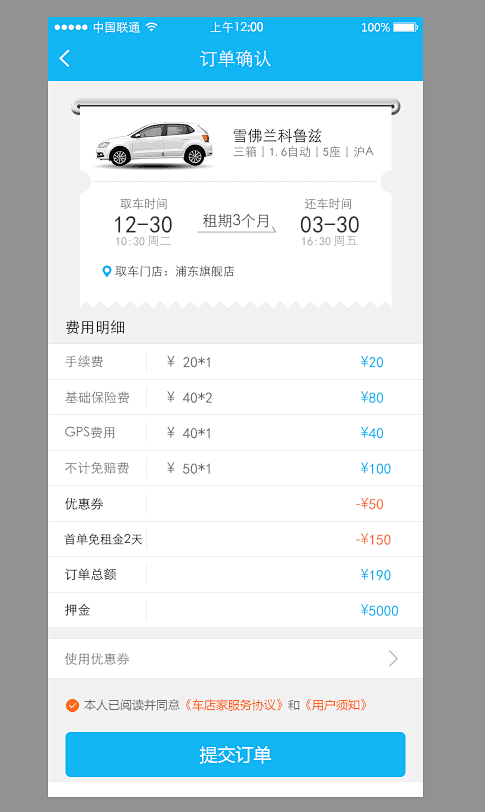Tap the 12-30 pickup date
485x812 pixels.
[143, 225]
